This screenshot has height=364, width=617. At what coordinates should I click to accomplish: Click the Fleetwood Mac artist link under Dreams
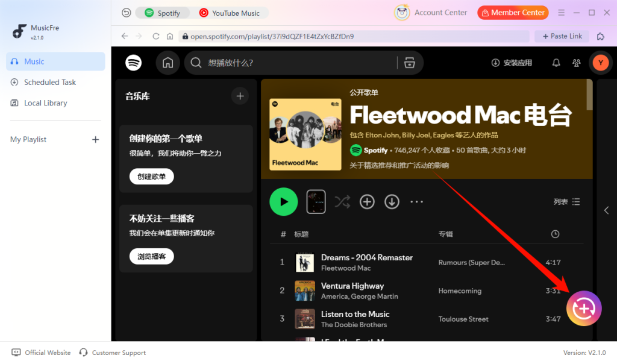tap(345, 268)
